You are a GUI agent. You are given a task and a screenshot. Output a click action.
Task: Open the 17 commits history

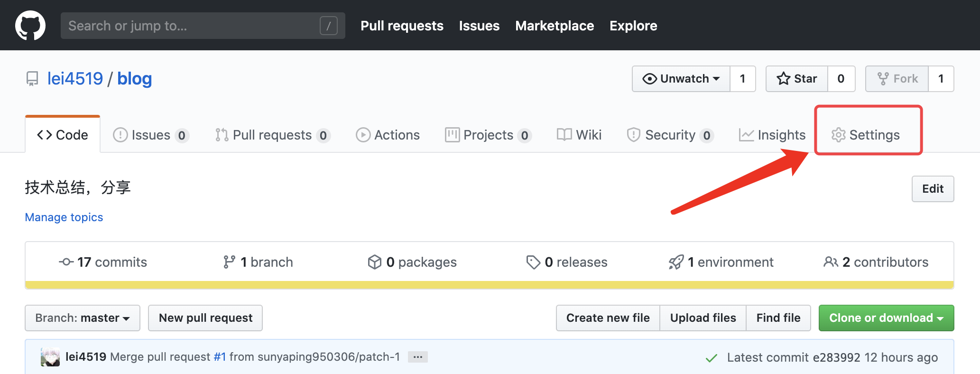pos(103,262)
